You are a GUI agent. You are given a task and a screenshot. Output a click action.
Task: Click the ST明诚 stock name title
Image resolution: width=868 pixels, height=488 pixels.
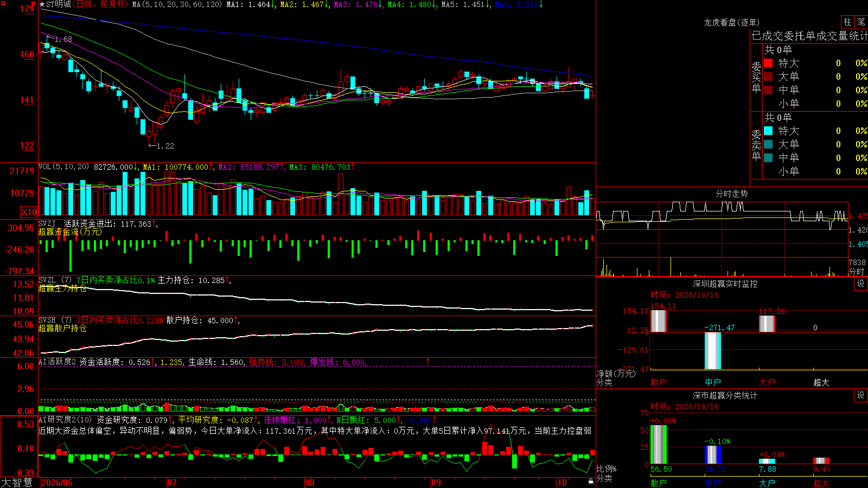click(x=58, y=4)
